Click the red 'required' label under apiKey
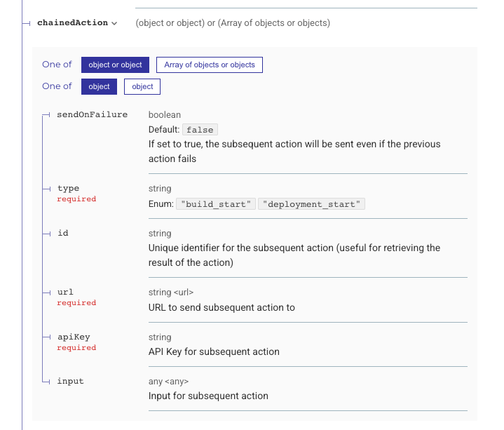The height and width of the screenshot is (430, 504). pos(76,348)
